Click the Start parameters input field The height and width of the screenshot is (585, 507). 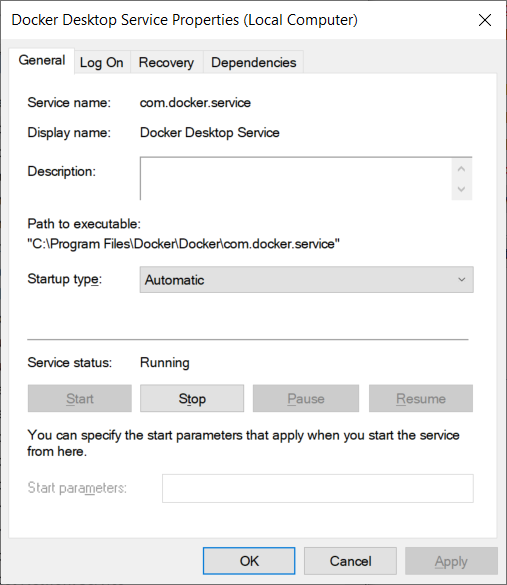tap(318, 488)
